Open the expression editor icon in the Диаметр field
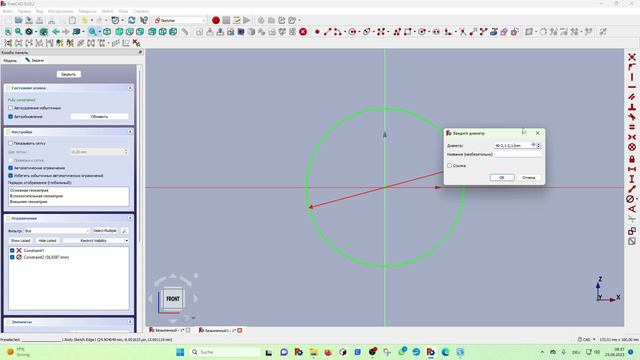The height and width of the screenshot is (360, 640). (533, 144)
